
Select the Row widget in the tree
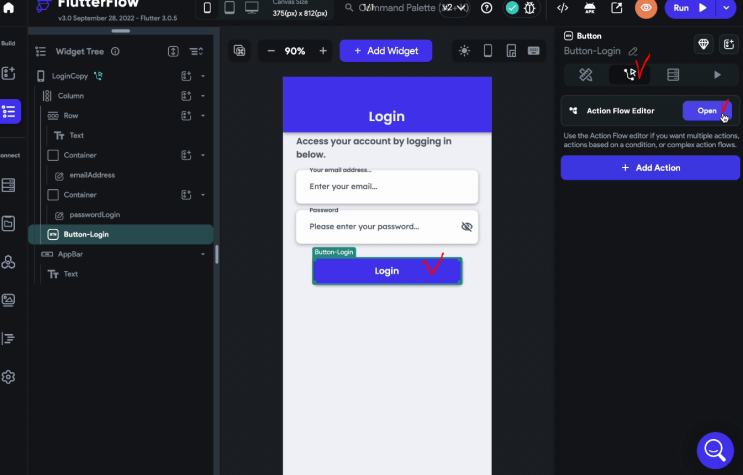point(71,116)
